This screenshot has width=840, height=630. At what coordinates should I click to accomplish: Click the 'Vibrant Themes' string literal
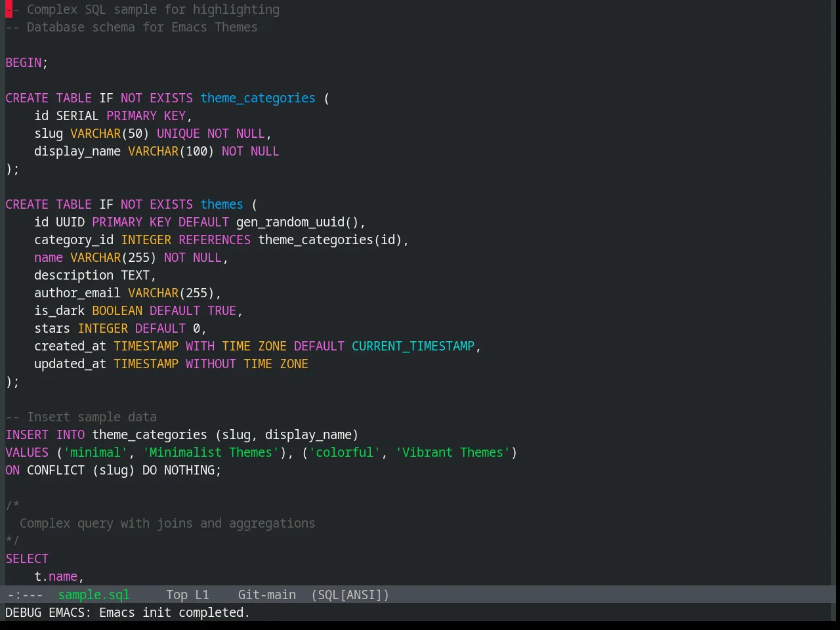tap(453, 453)
